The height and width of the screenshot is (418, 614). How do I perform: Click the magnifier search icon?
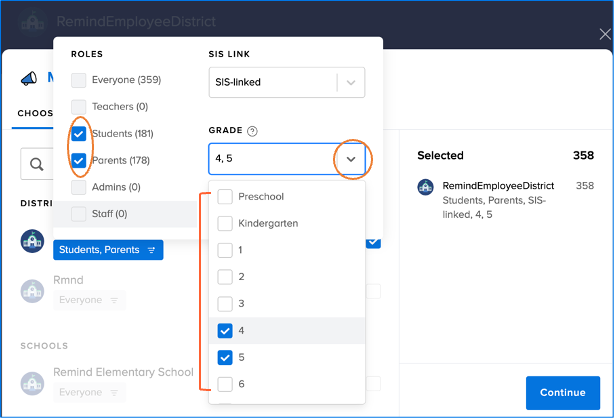click(37, 164)
